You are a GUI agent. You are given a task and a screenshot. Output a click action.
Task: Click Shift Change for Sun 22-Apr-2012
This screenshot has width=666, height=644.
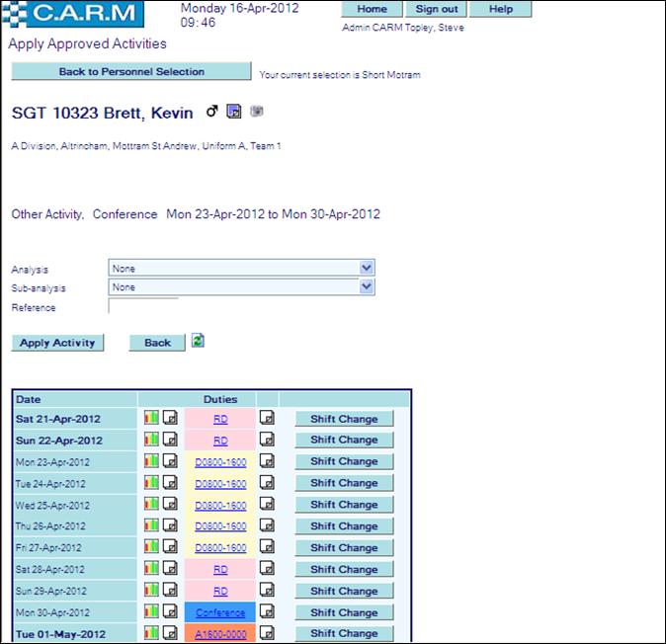tap(344, 440)
